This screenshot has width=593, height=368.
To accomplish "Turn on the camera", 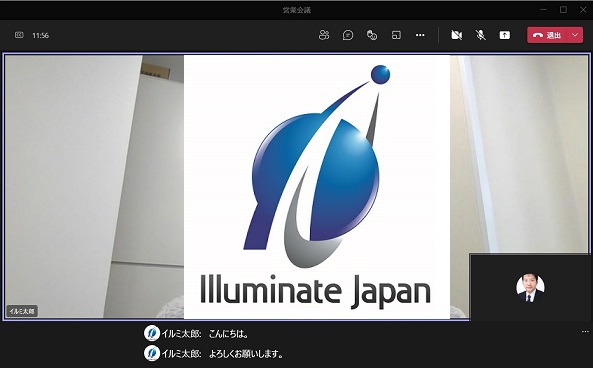I will coord(456,35).
